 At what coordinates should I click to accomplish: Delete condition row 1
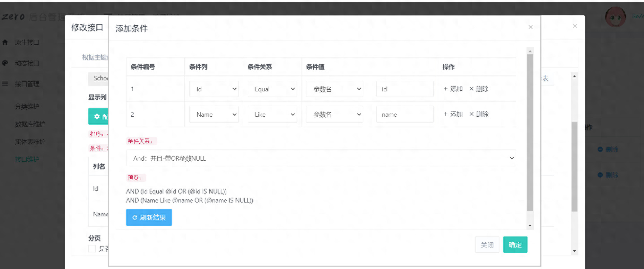479,89
